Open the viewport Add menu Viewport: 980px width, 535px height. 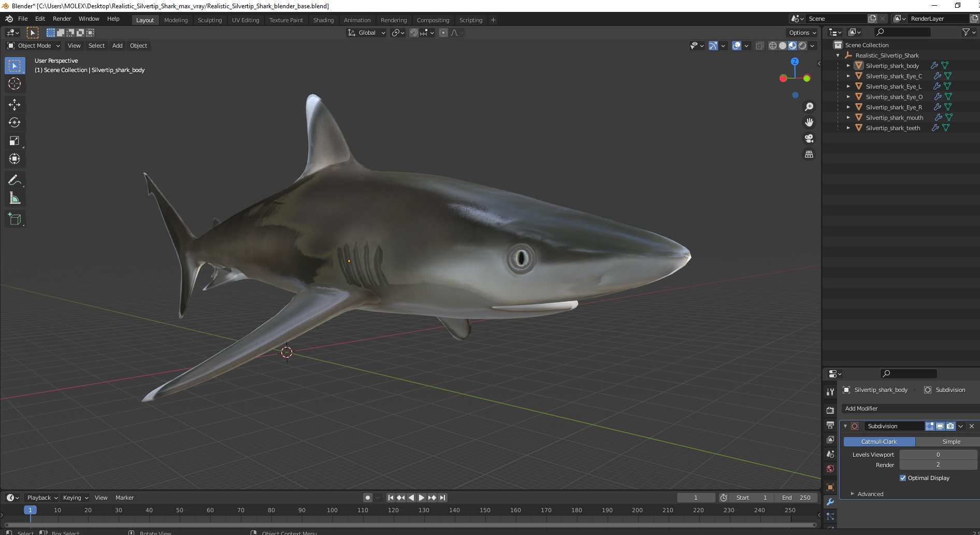click(118, 46)
